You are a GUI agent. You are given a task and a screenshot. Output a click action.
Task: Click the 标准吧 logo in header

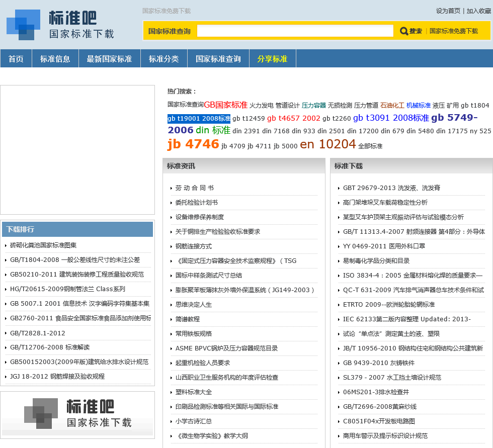pos(60,25)
